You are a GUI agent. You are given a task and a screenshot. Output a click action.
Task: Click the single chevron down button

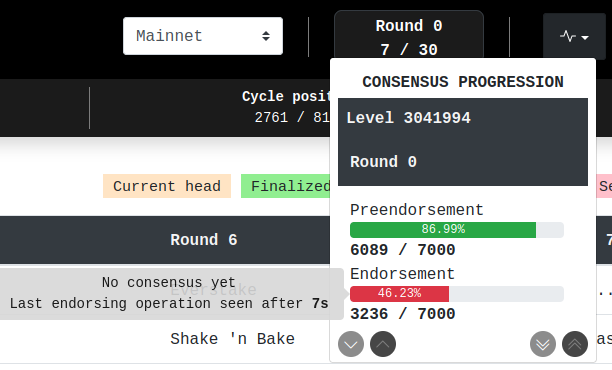point(351,344)
